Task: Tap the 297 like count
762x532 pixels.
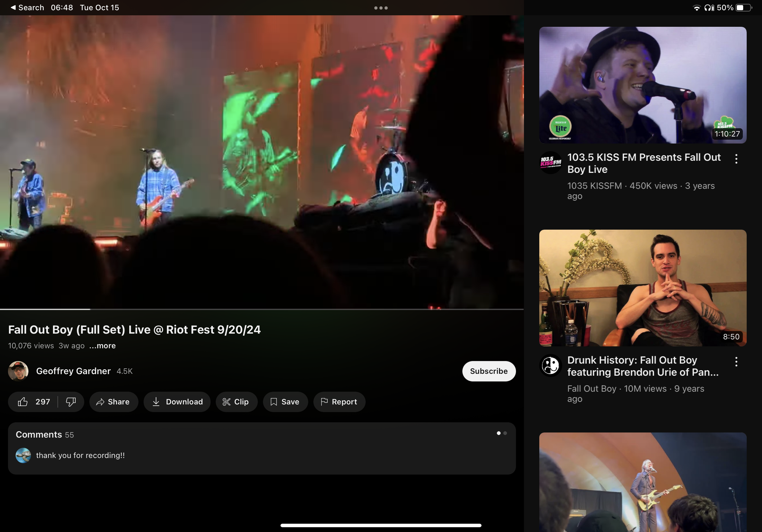Action: 43,402
